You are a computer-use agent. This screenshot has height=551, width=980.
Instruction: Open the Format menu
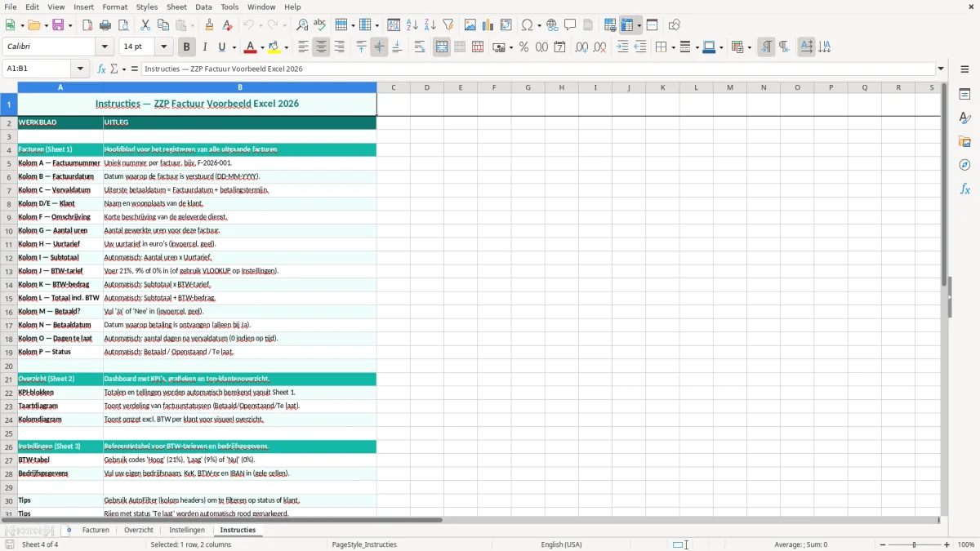coord(114,7)
